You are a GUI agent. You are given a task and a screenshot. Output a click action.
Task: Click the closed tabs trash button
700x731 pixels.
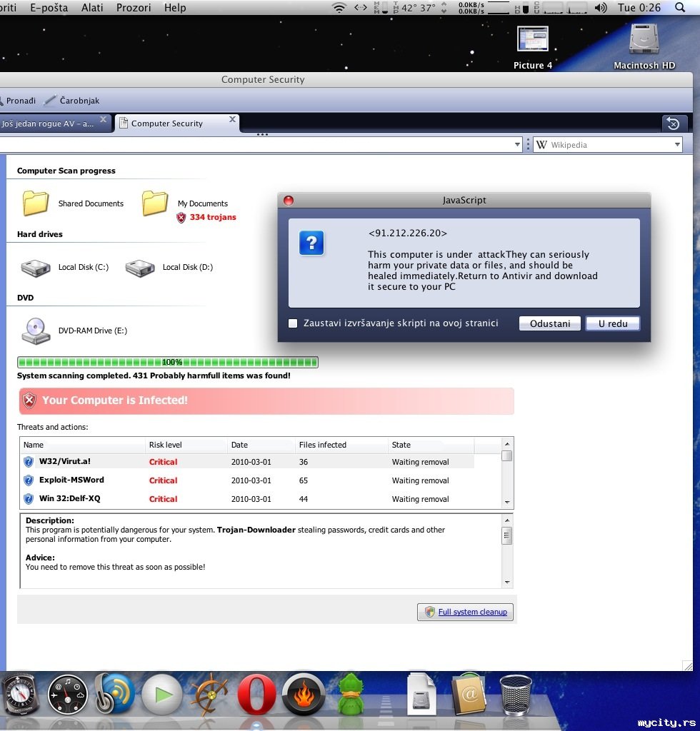pyautogui.click(x=674, y=123)
